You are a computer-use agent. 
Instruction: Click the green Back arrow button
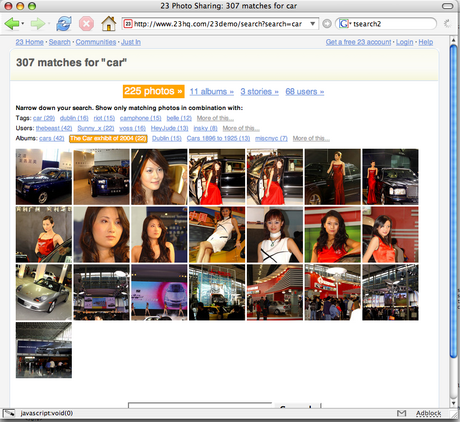(x=12, y=24)
